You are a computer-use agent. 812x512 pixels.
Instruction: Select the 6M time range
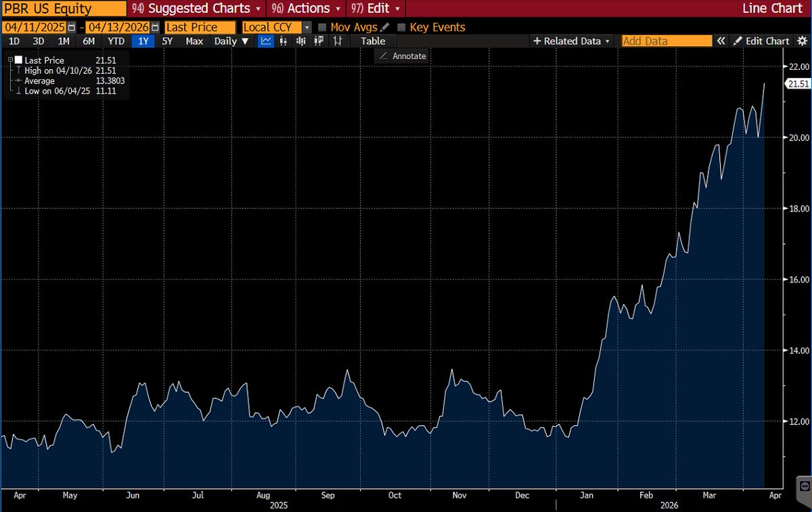(x=89, y=41)
